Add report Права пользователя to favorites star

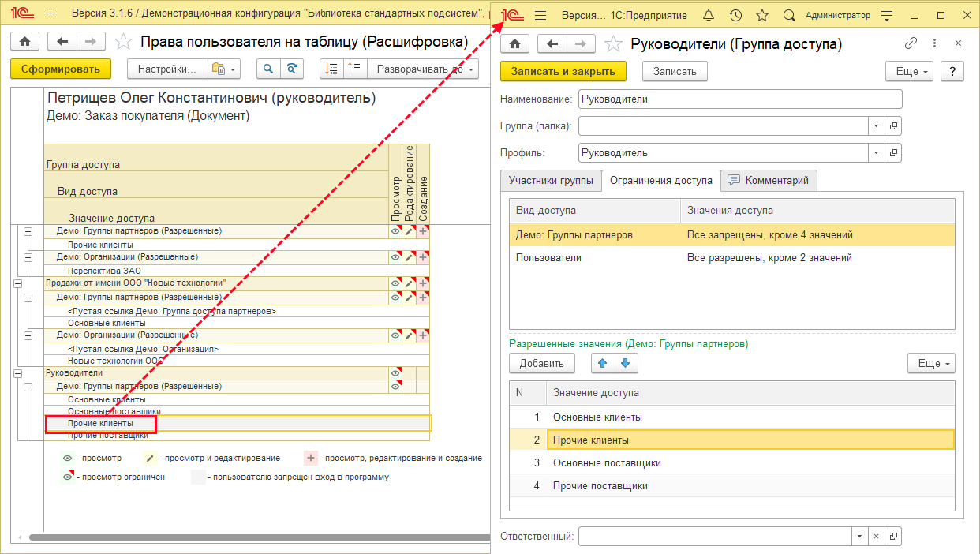pyautogui.click(x=123, y=42)
